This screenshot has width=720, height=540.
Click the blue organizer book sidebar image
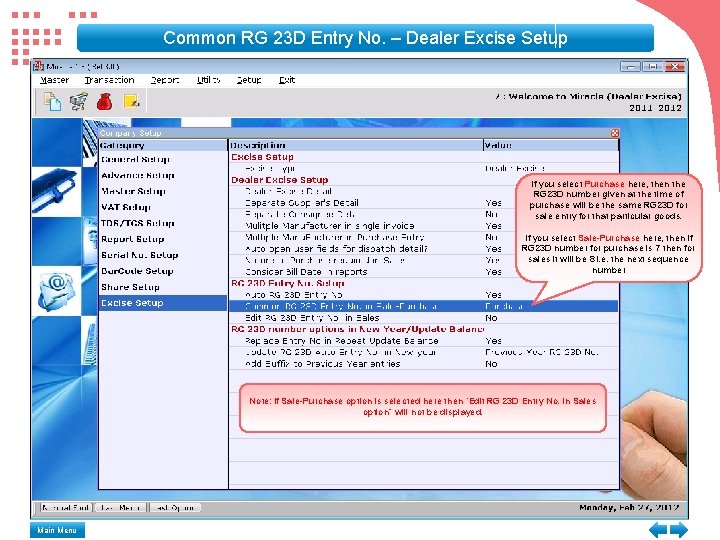pos(54,190)
